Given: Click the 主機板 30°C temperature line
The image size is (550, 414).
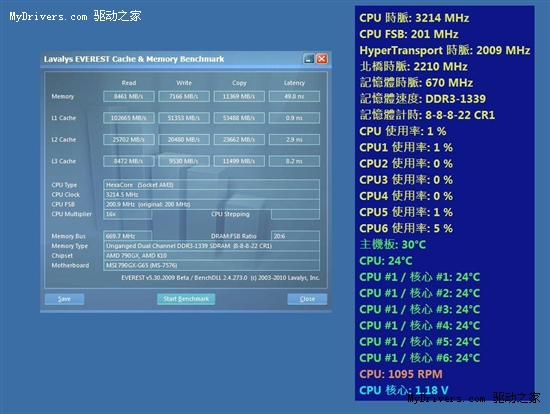Looking at the screenshot, I should coord(393,244).
